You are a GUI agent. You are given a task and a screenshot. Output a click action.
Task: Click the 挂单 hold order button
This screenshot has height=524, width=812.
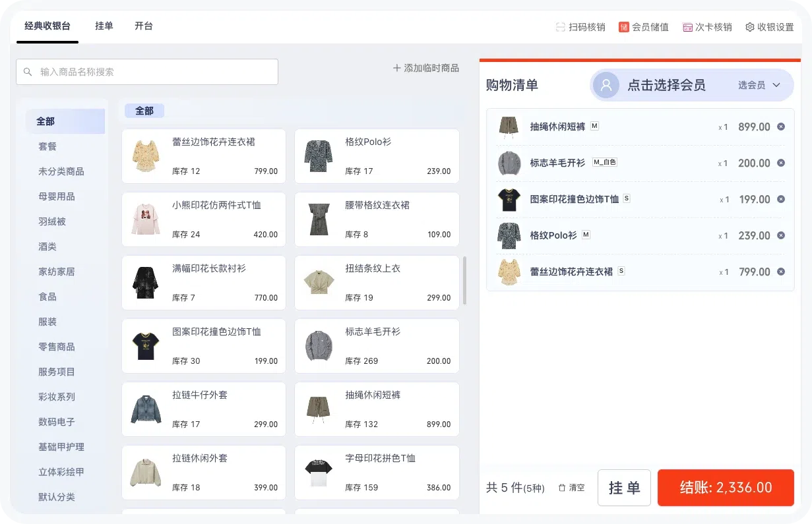[624, 488]
